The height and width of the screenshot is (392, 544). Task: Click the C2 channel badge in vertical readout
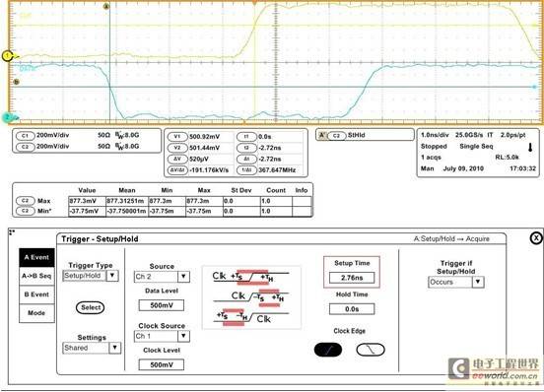25,147
